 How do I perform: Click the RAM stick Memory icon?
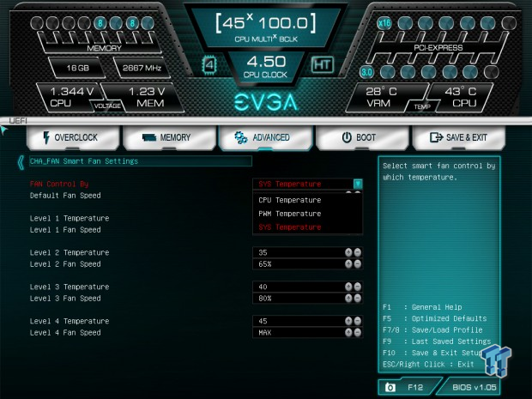point(149,138)
